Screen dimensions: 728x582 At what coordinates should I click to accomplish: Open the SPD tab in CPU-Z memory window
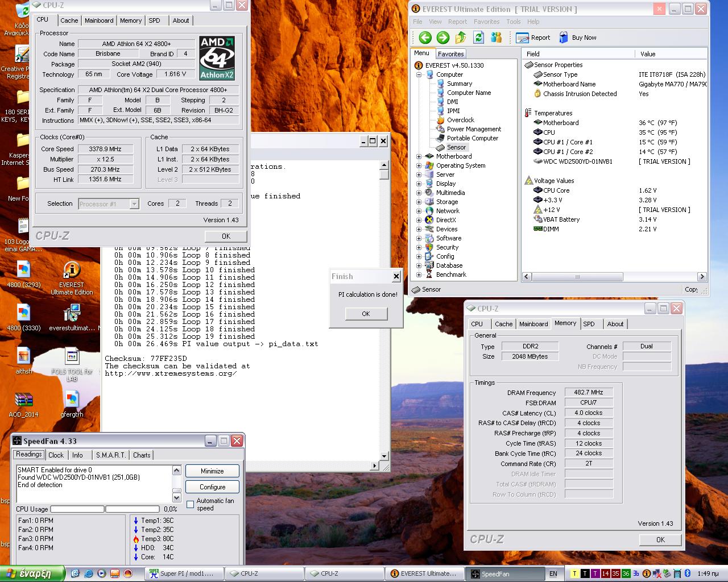point(589,324)
